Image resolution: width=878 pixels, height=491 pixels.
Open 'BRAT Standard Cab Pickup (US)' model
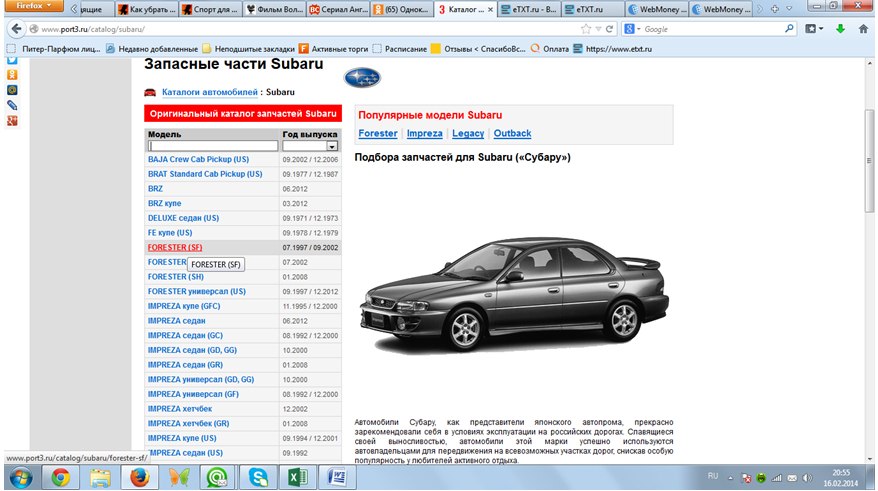(205, 174)
